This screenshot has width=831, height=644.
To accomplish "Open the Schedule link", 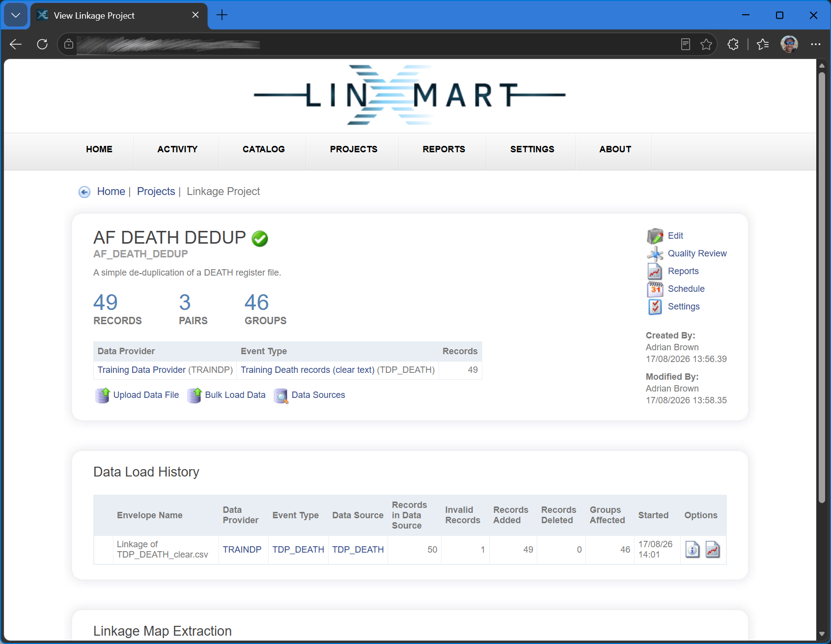I will pyautogui.click(x=686, y=289).
